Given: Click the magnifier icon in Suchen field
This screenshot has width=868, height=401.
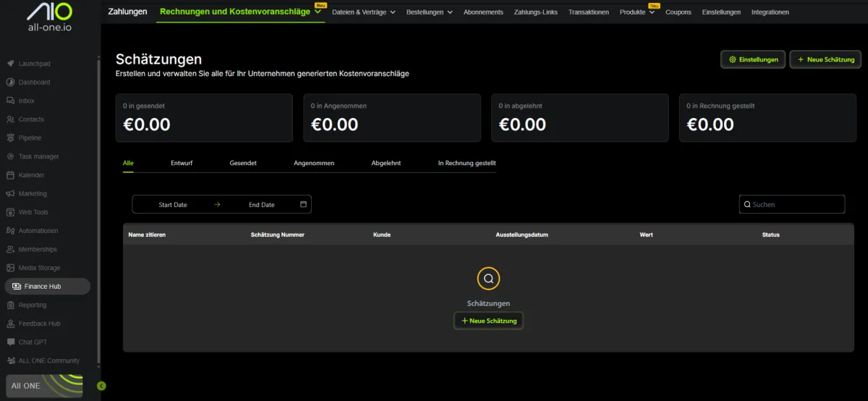Looking at the screenshot, I should click(747, 205).
